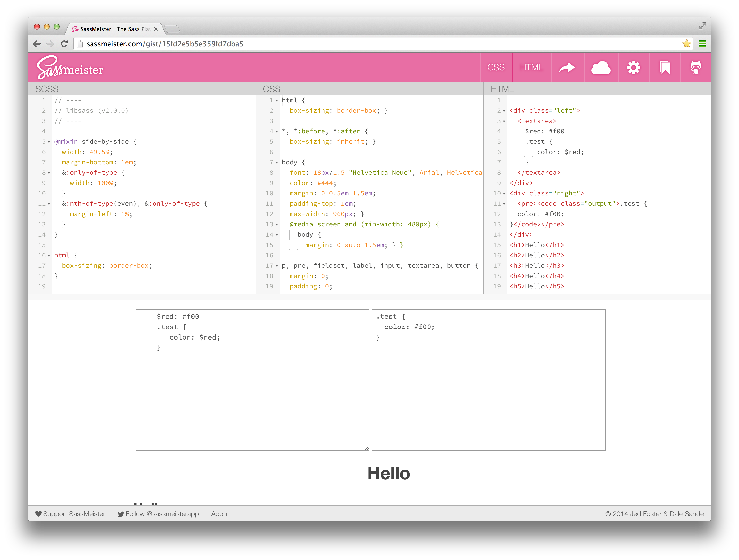739x560 pixels.
Task: Go back with browser back arrow
Action: (x=37, y=44)
